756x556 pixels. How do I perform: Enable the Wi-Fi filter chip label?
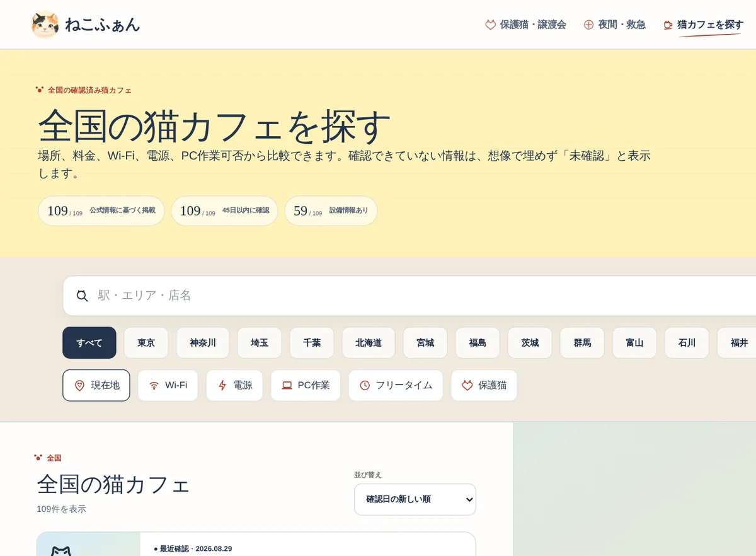click(x=176, y=385)
